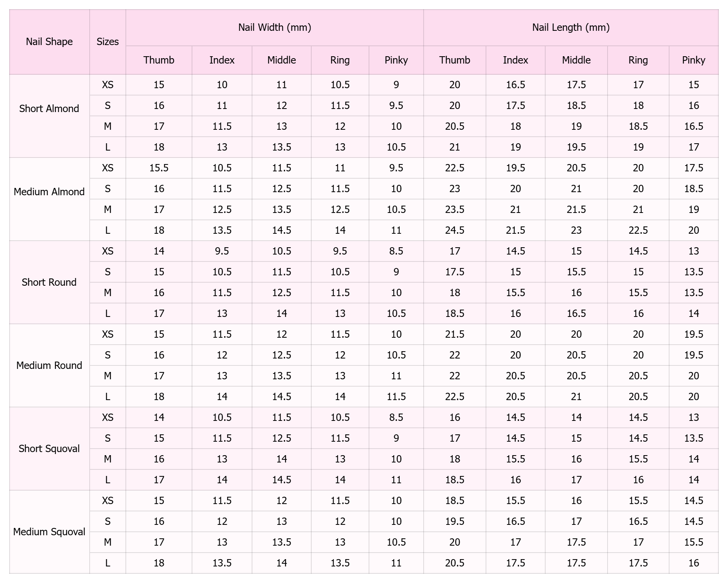This screenshot has height=583, width=728.
Task: Click the Middle header under Nail Width
Action: click(x=282, y=60)
